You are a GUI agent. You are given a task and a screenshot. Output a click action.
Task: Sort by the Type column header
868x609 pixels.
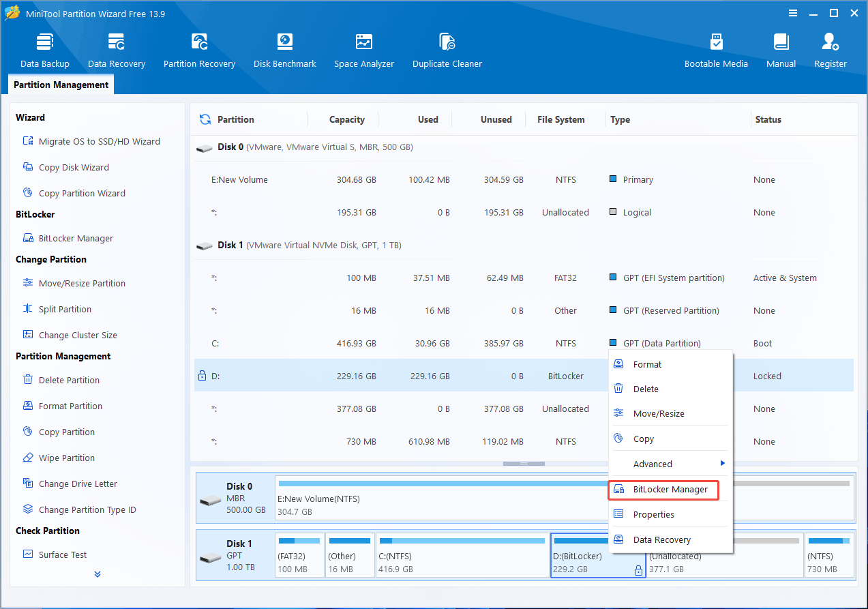tap(620, 119)
